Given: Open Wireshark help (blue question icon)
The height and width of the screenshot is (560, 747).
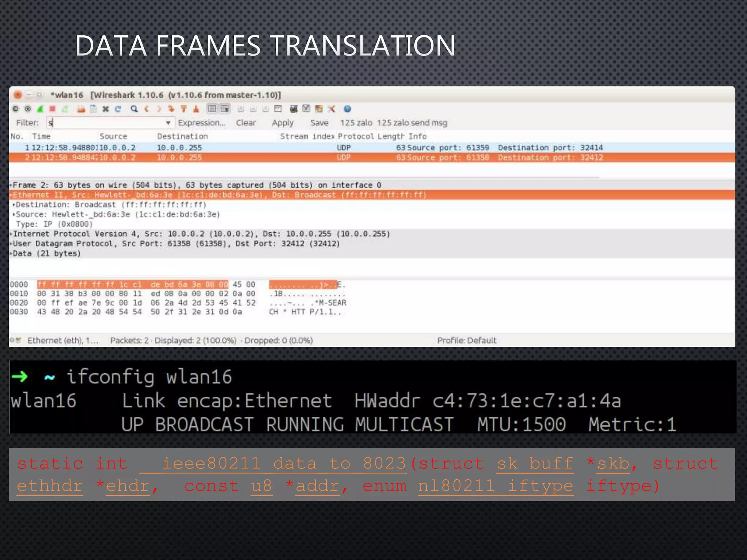Looking at the screenshot, I should point(347,109).
